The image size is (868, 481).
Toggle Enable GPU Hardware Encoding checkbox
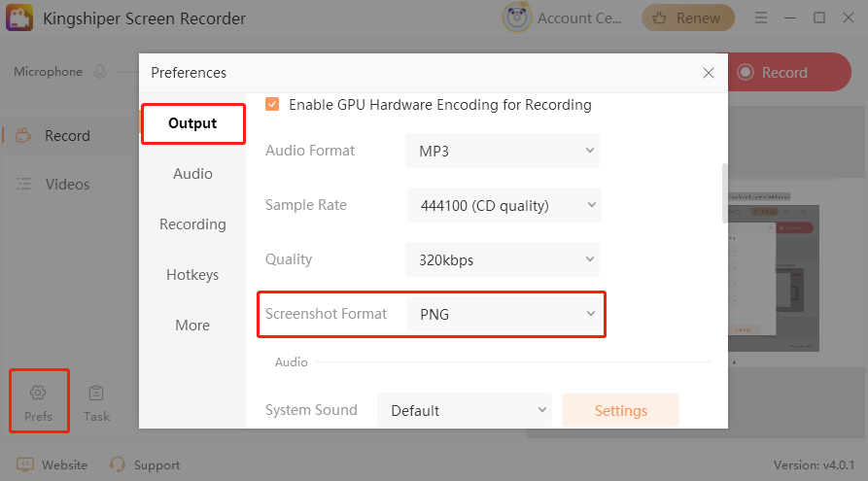272,104
